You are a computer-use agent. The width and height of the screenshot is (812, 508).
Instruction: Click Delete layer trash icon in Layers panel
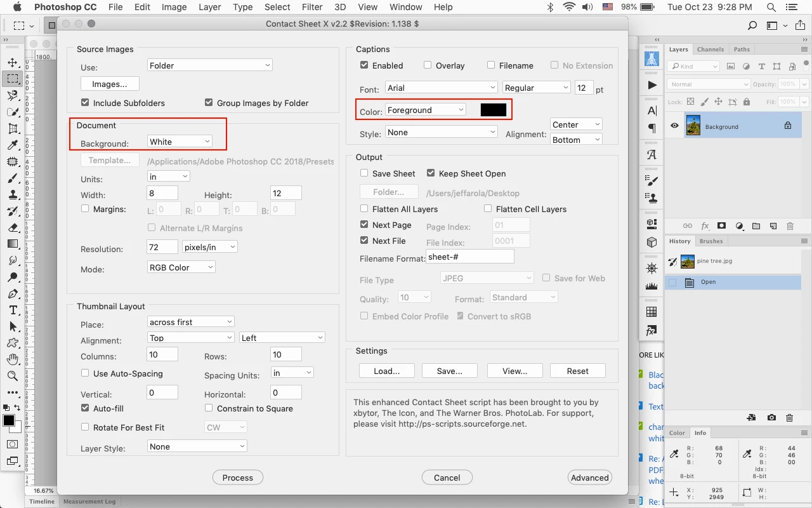[790, 226]
